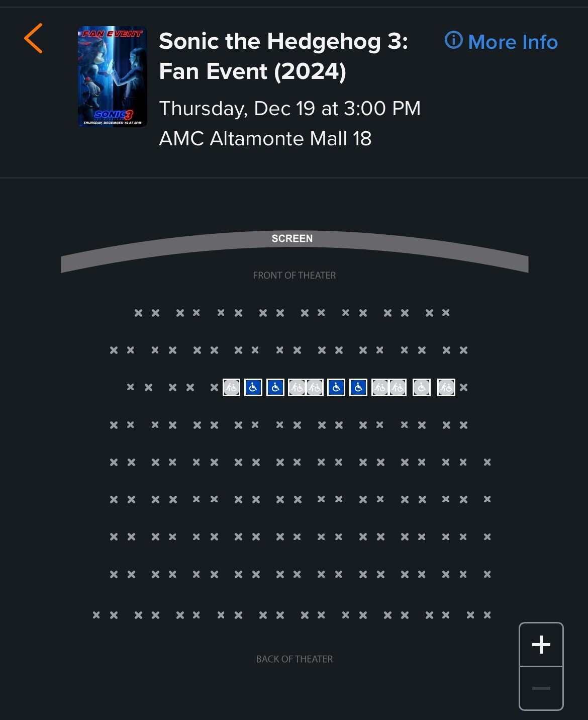
Task: Click the gray unavailable wheelchair seat icon
Action: click(x=422, y=388)
